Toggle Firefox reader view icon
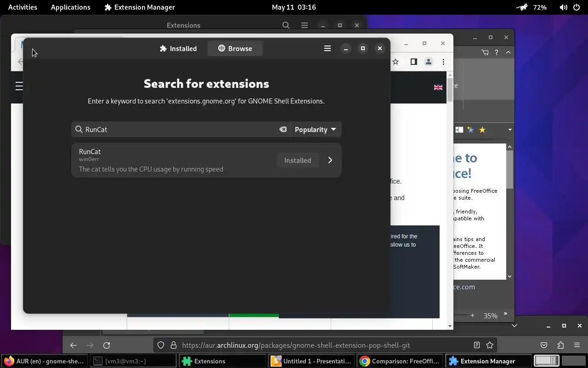Image resolution: width=588 pixels, height=368 pixels. (x=477, y=345)
